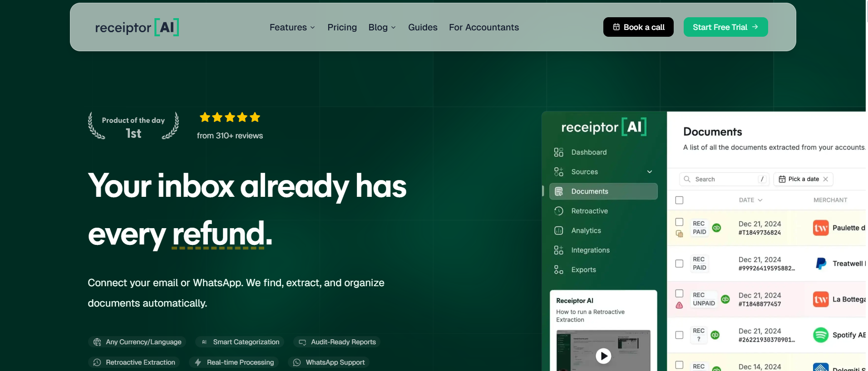
Task: Open For Accountants page
Action: point(484,27)
